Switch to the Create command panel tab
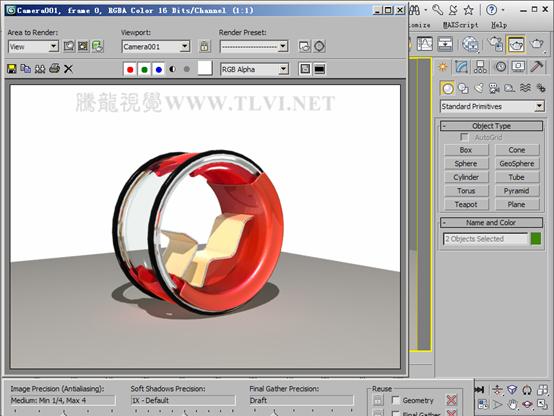The height and width of the screenshot is (416, 554). click(x=443, y=67)
